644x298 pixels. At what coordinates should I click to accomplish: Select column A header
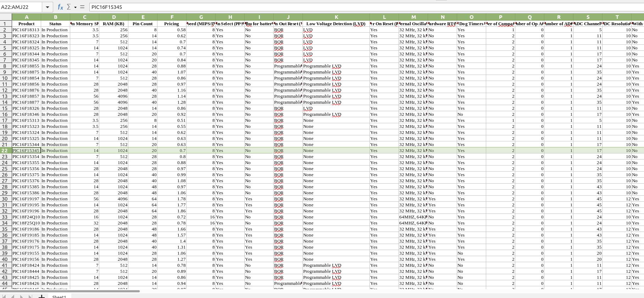click(x=26, y=17)
